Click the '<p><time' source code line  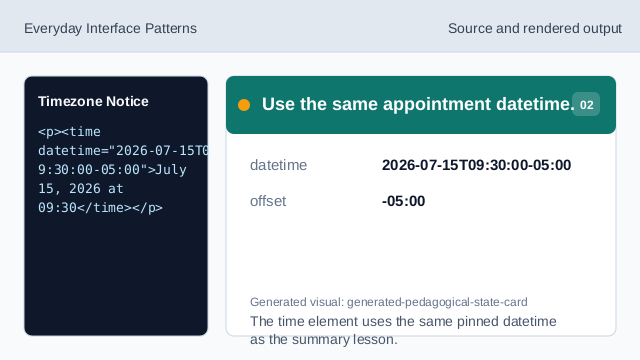69,132
